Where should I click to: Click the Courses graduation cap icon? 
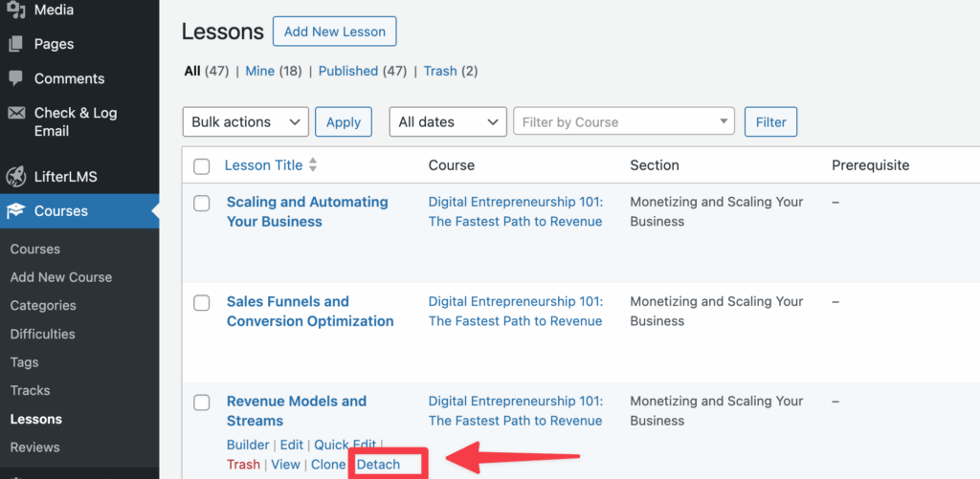coord(16,211)
